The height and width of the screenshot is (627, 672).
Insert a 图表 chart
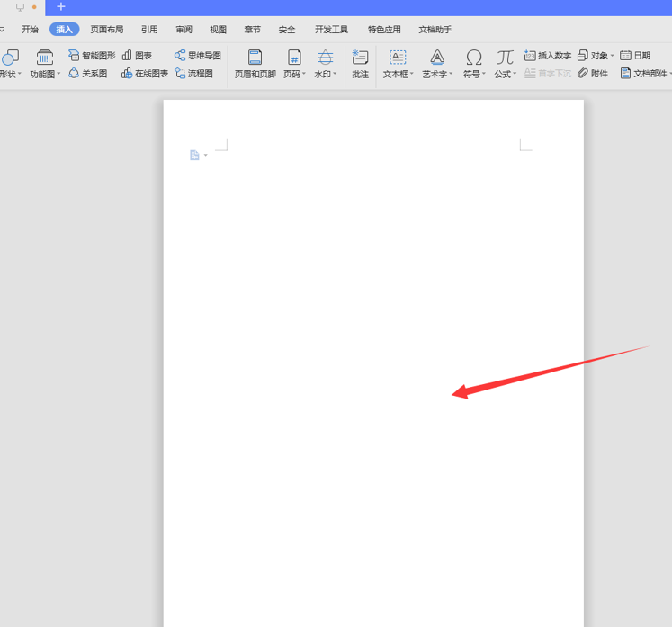137,55
